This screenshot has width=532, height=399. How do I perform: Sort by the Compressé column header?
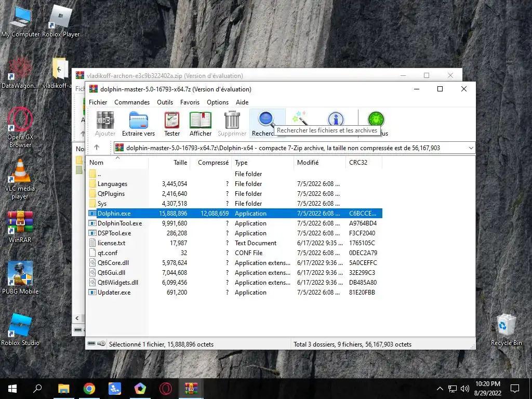click(210, 163)
